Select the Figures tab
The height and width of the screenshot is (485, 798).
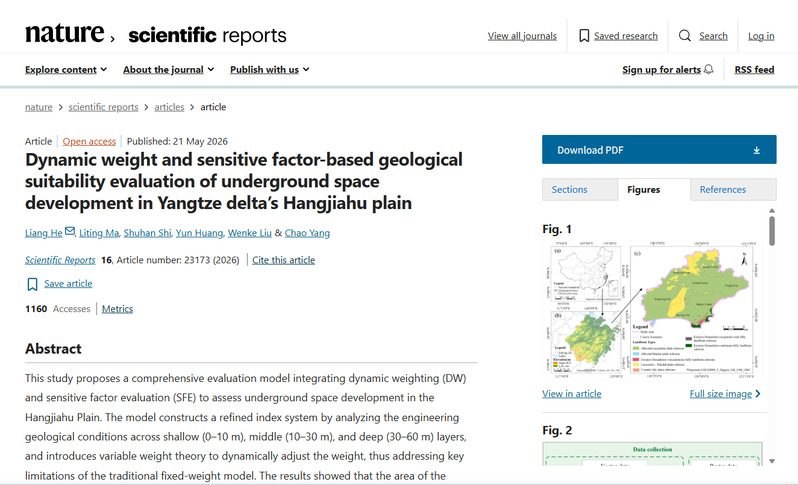(x=654, y=189)
